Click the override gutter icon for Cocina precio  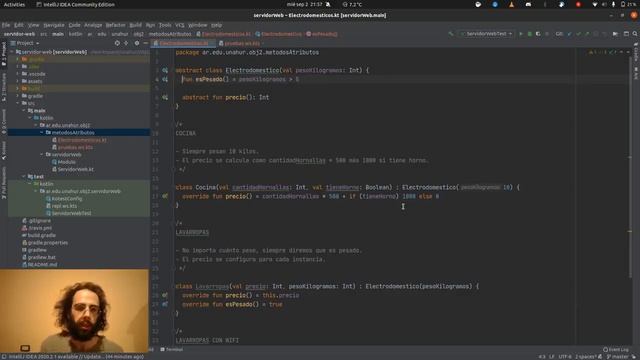(165, 196)
